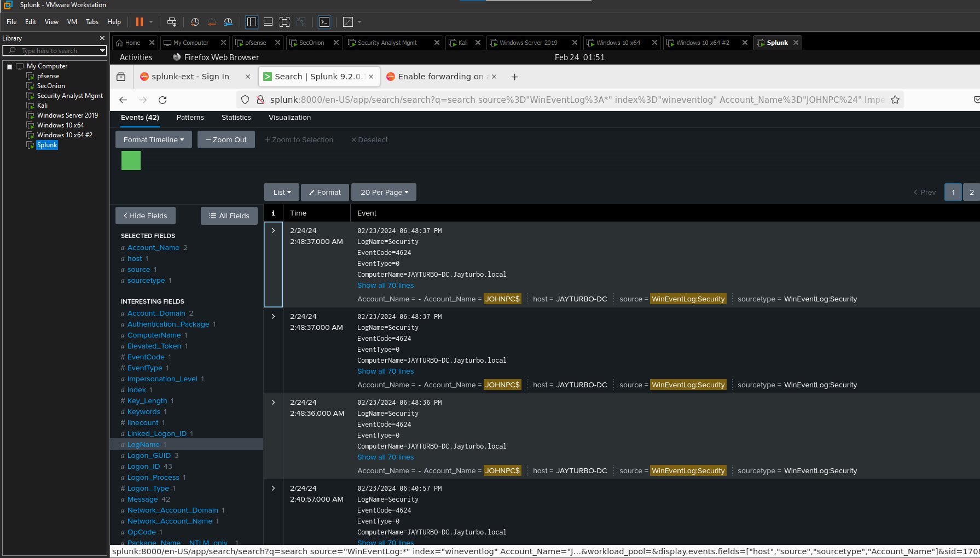
Task: Click the Hide Fields button
Action: pyautogui.click(x=146, y=216)
